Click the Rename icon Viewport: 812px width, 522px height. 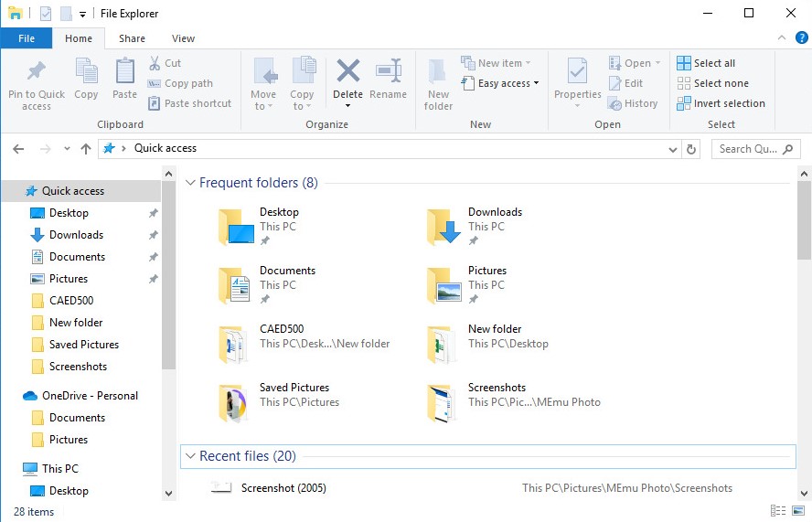pyautogui.click(x=389, y=71)
